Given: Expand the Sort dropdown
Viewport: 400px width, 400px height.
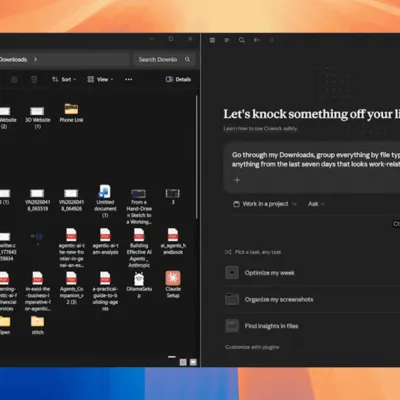Looking at the screenshot, I should [64, 79].
